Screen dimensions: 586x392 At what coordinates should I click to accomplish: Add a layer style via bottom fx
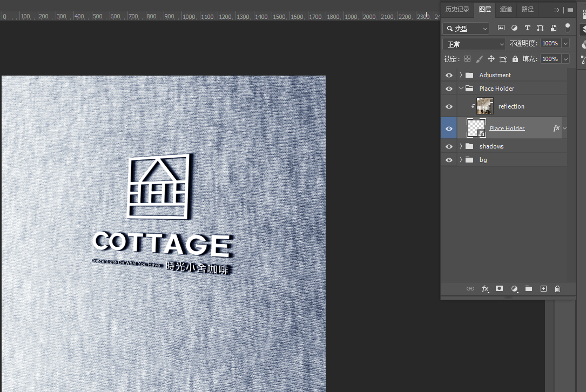pyautogui.click(x=485, y=289)
